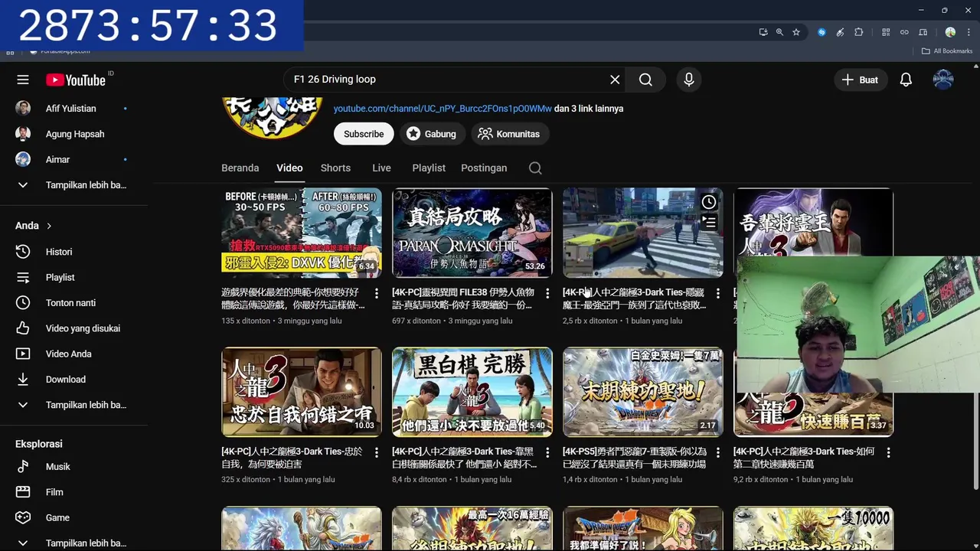Open Agung Hapsah subscription channel
Image resolution: width=980 pixels, height=551 pixels.
[x=74, y=134]
